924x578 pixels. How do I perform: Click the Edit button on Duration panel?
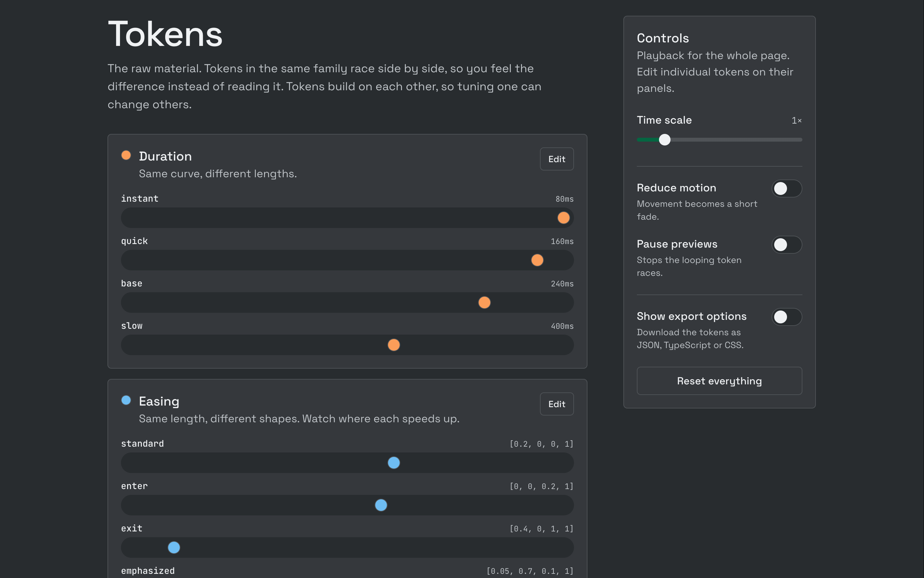(x=557, y=159)
